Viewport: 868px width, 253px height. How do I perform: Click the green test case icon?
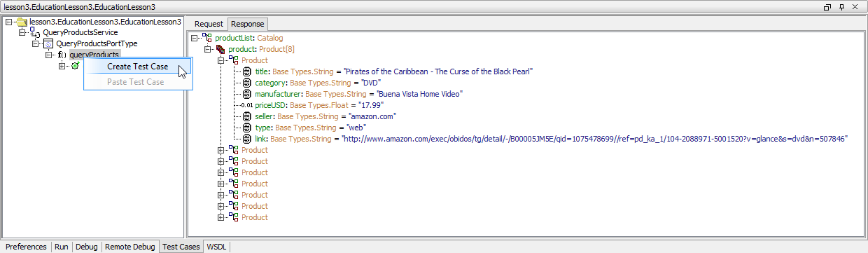pyautogui.click(x=75, y=66)
